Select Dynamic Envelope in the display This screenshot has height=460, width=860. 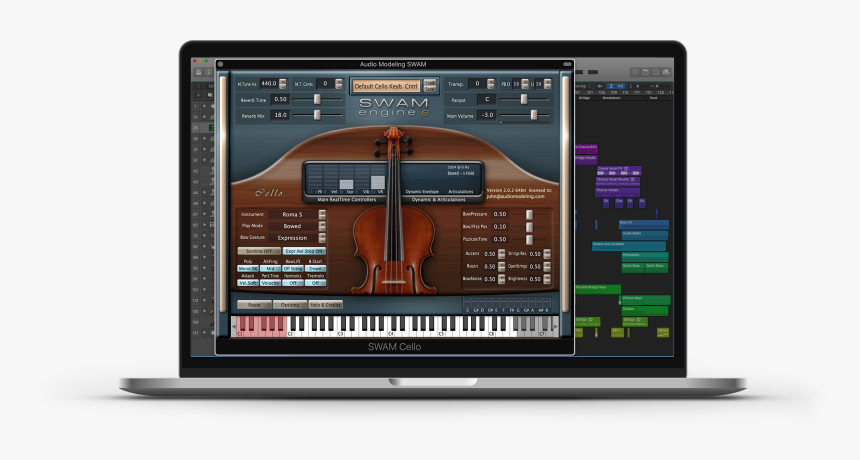pyautogui.click(x=422, y=192)
